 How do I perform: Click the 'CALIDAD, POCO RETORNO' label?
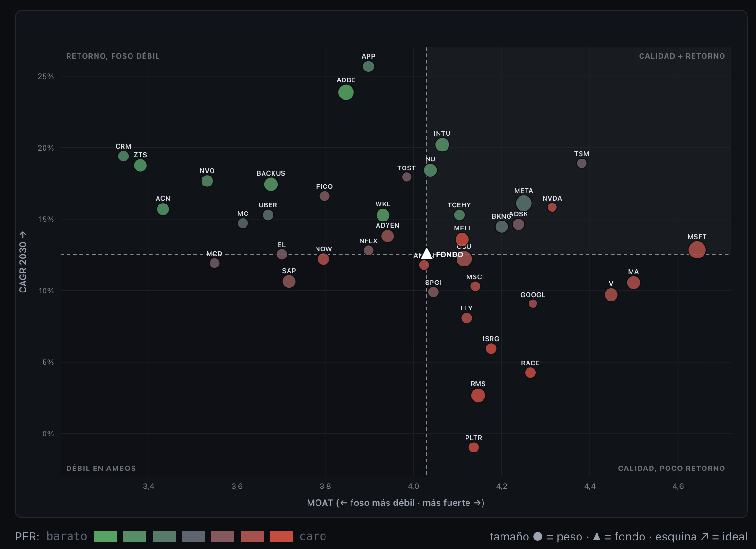(x=671, y=468)
